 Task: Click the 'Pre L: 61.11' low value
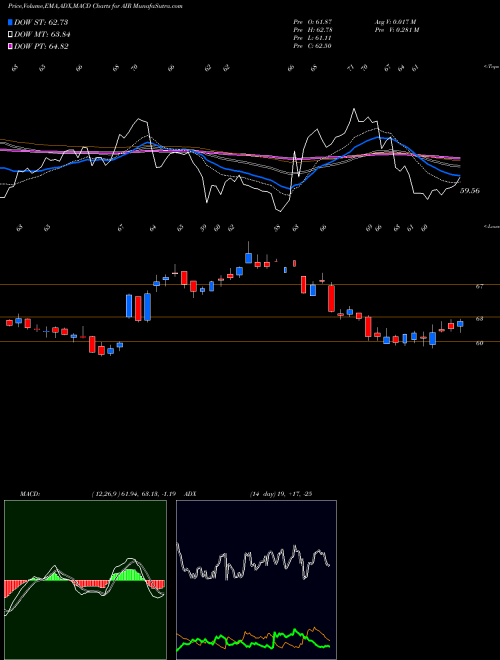click(313, 38)
